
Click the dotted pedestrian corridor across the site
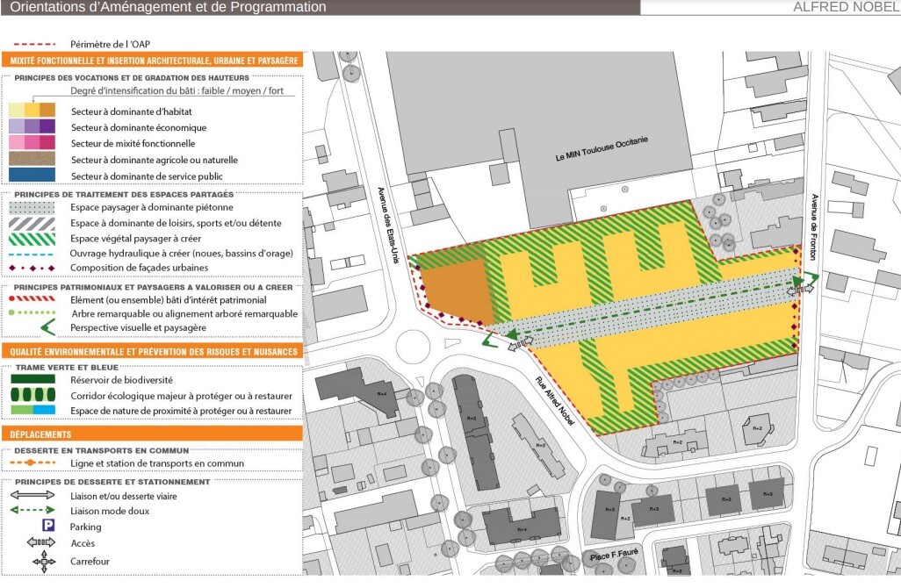(x=649, y=307)
